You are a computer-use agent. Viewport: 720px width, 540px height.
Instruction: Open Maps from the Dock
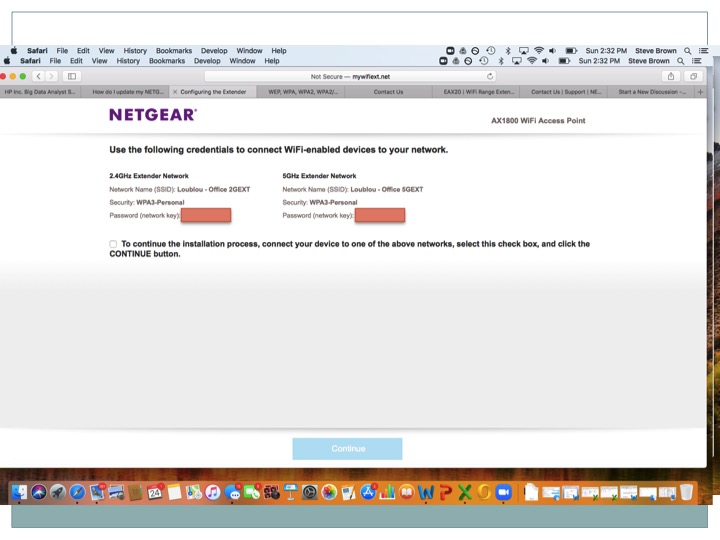194,493
